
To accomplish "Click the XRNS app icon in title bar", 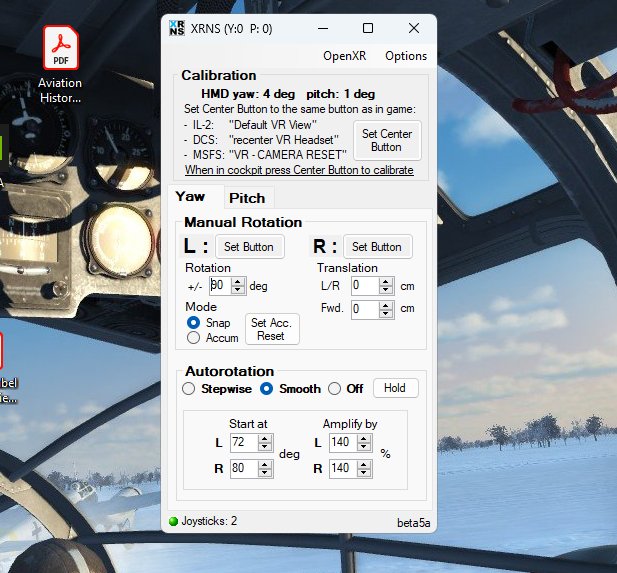I will [x=177, y=28].
